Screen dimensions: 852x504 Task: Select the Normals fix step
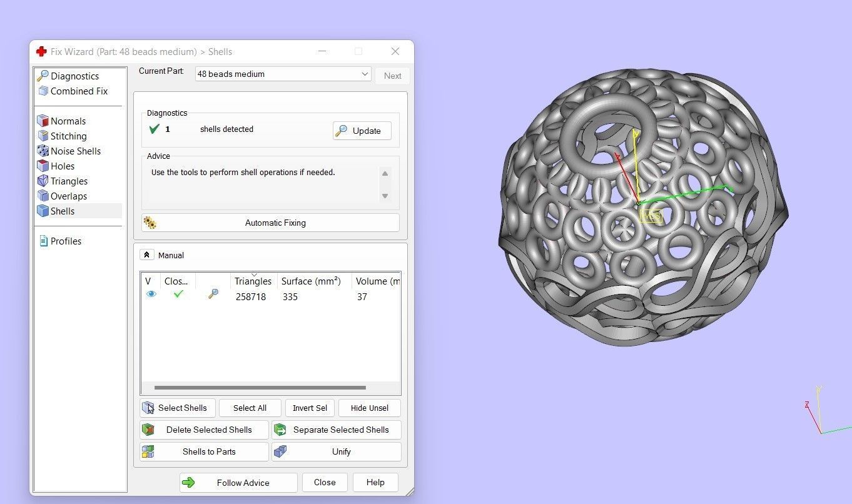61,121
